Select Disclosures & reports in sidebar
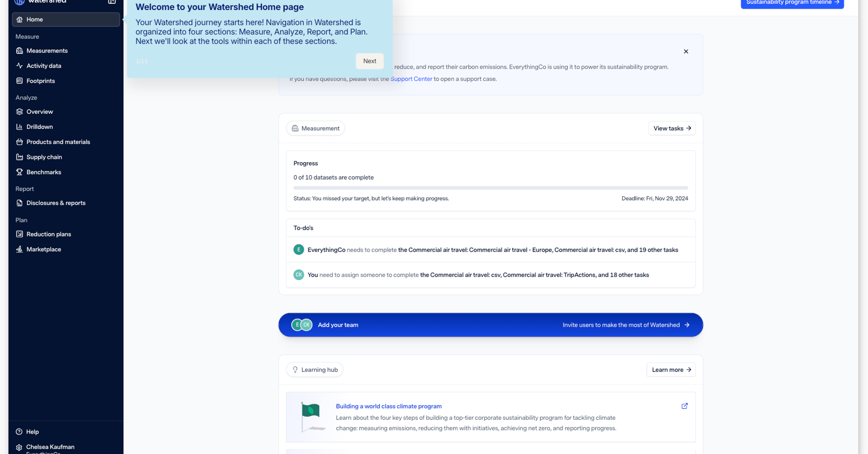This screenshot has width=868, height=454. click(x=56, y=203)
